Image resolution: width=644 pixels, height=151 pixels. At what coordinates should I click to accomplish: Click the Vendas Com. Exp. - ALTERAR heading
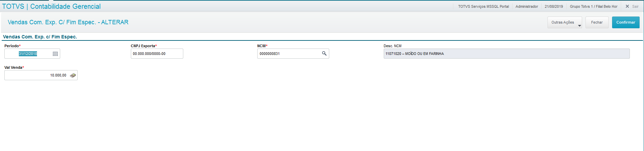click(x=68, y=22)
